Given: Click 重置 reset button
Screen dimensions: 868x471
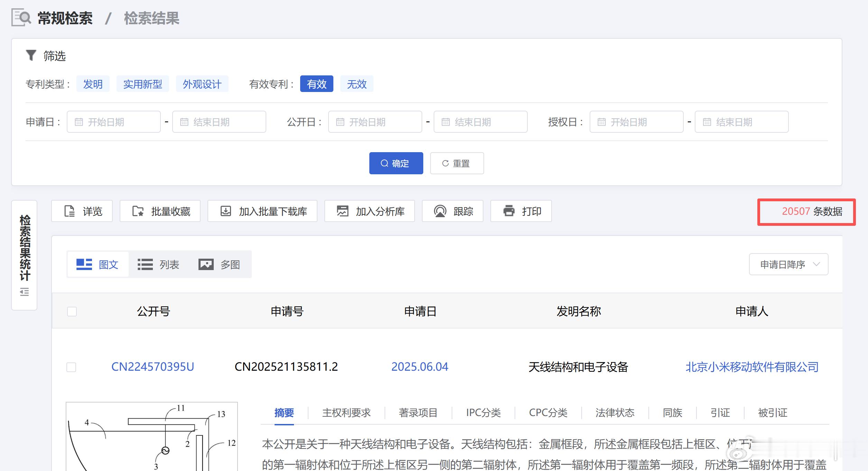Looking at the screenshot, I should click(457, 163).
